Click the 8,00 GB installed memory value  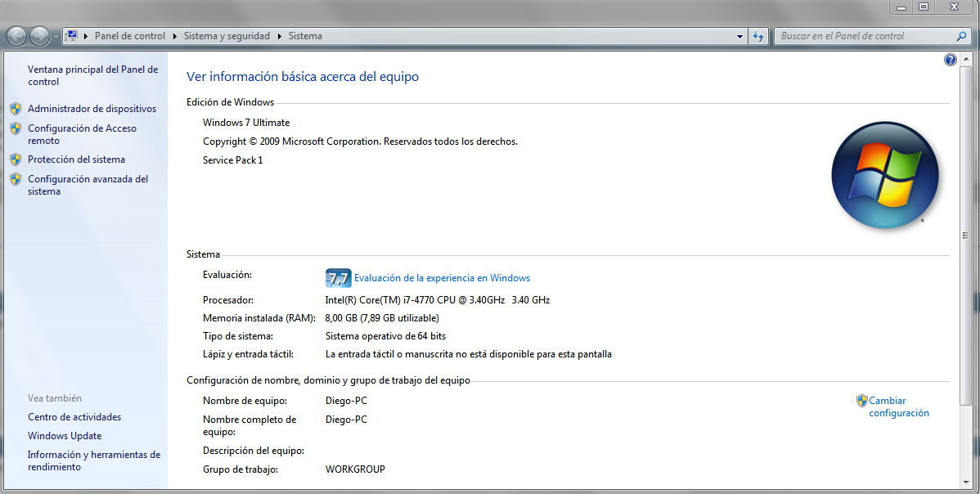382,318
